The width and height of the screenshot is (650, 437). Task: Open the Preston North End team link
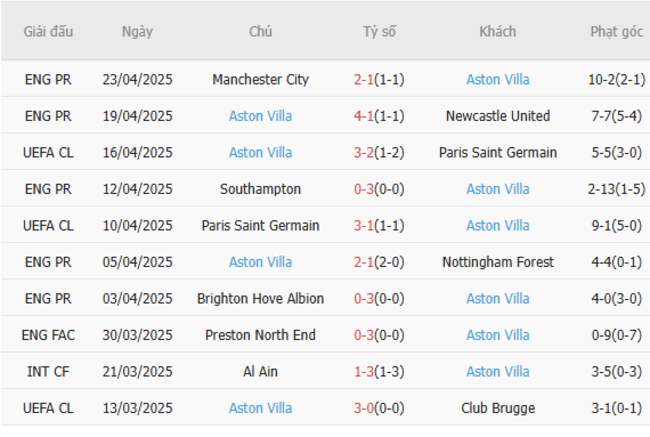tap(261, 335)
